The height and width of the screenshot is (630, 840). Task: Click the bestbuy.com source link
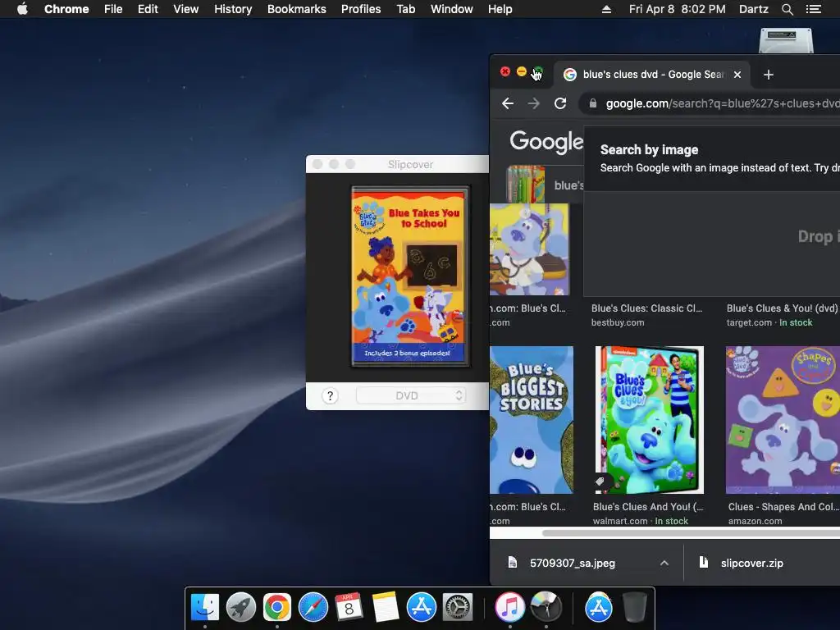point(618,322)
